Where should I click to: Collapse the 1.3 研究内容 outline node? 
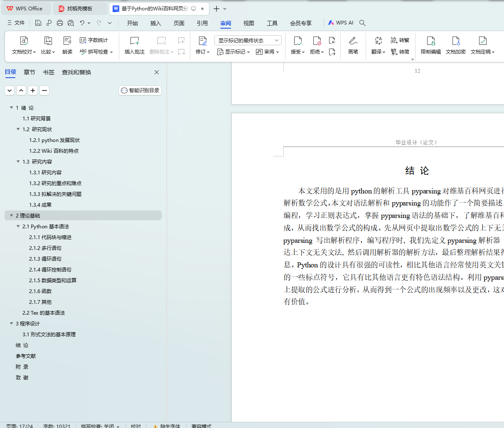18,161
